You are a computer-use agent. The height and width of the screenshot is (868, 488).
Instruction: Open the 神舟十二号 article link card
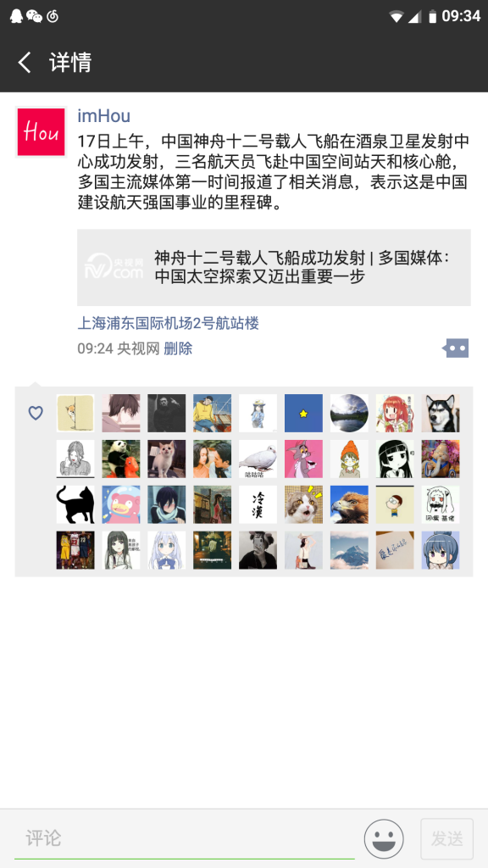point(274,267)
